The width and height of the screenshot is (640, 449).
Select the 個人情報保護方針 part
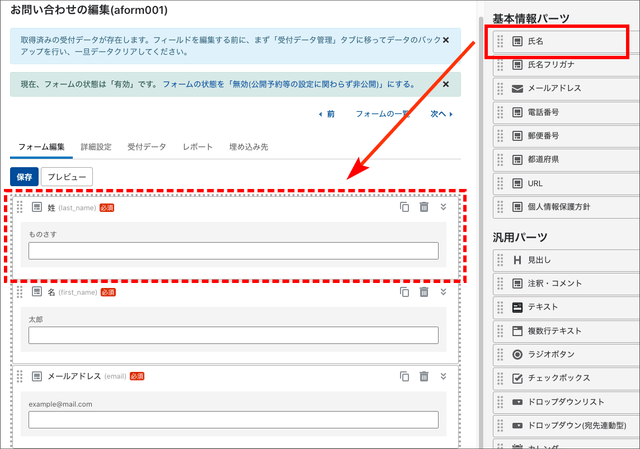click(x=566, y=207)
